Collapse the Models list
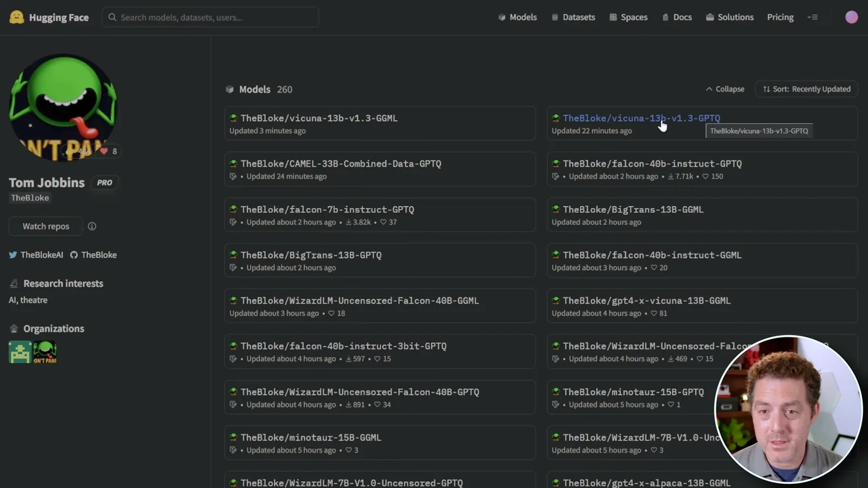868x488 pixels. click(x=725, y=89)
